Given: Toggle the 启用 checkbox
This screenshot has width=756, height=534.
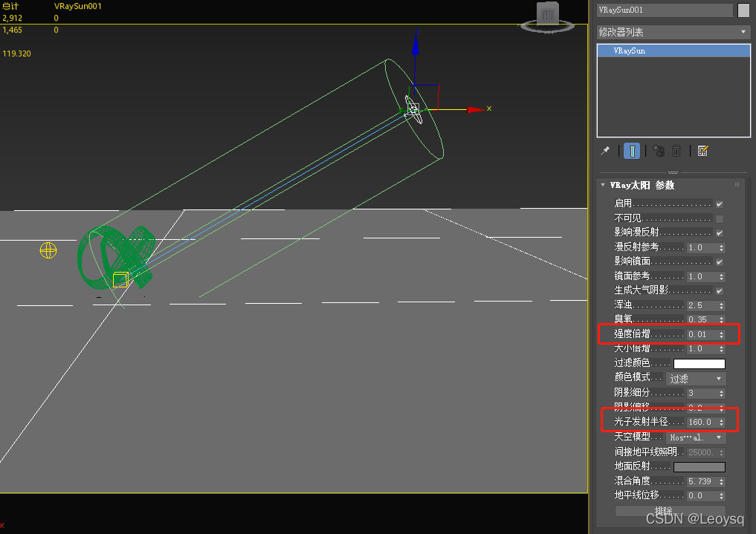Looking at the screenshot, I should pos(720,204).
